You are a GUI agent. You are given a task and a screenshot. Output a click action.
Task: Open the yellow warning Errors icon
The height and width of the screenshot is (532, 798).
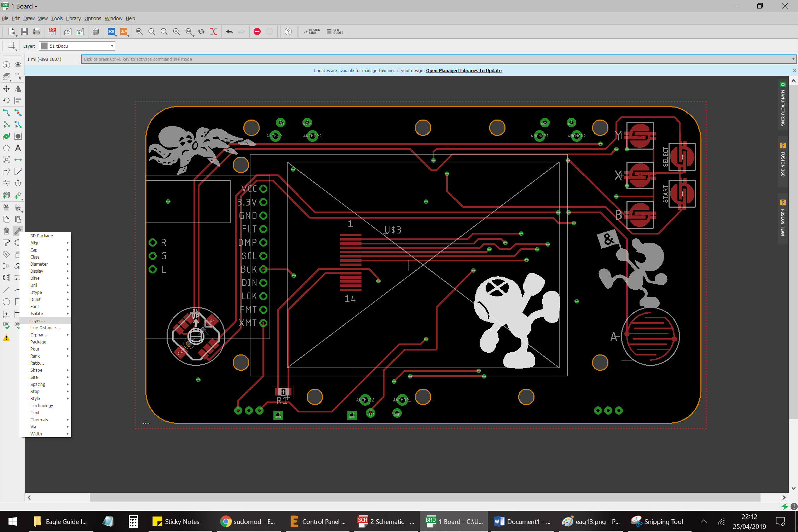6,338
